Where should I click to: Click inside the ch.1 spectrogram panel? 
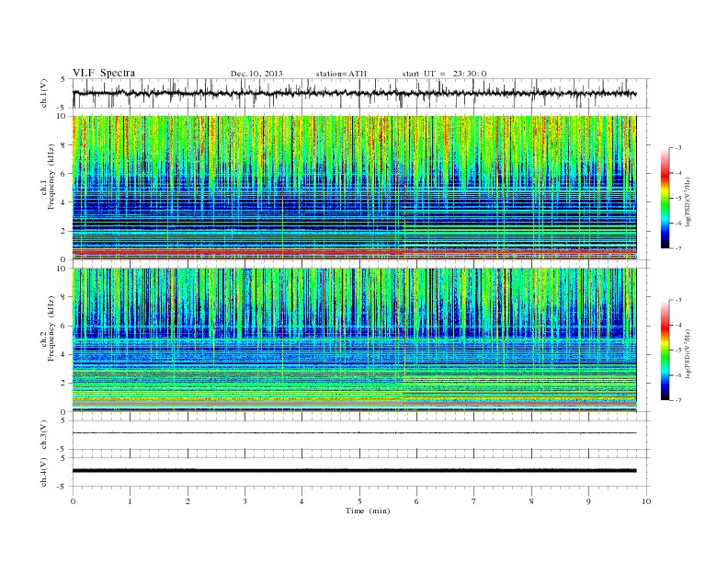[x=354, y=188]
